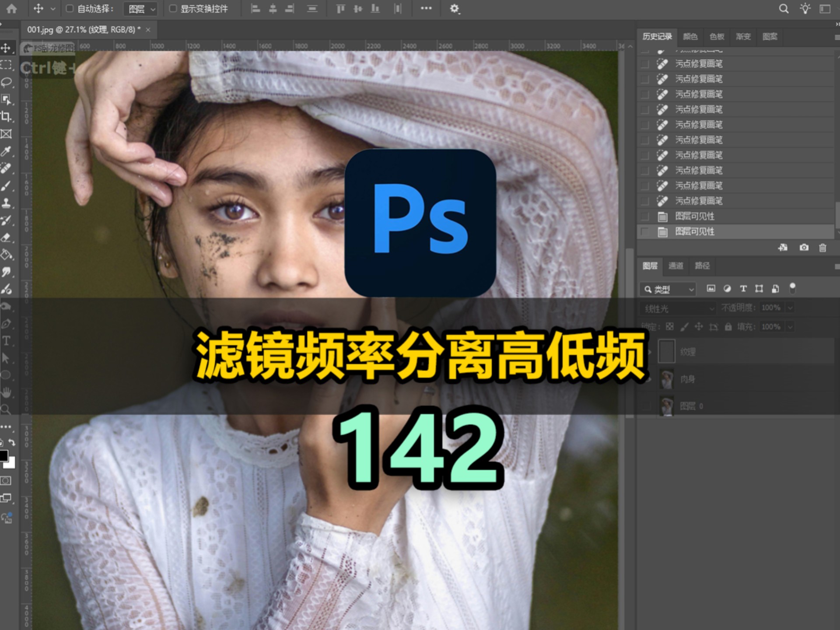
Task: Open the 不透明度 opacity dropdown arrow
Action: 791,308
